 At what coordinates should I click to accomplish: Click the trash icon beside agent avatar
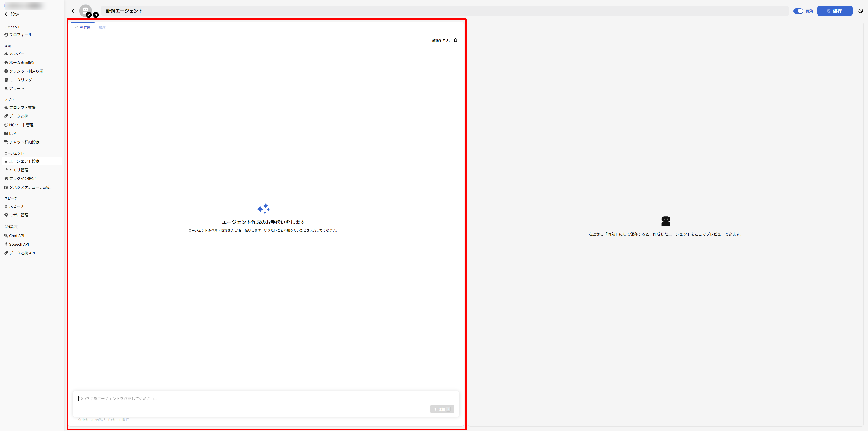pyautogui.click(x=96, y=15)
